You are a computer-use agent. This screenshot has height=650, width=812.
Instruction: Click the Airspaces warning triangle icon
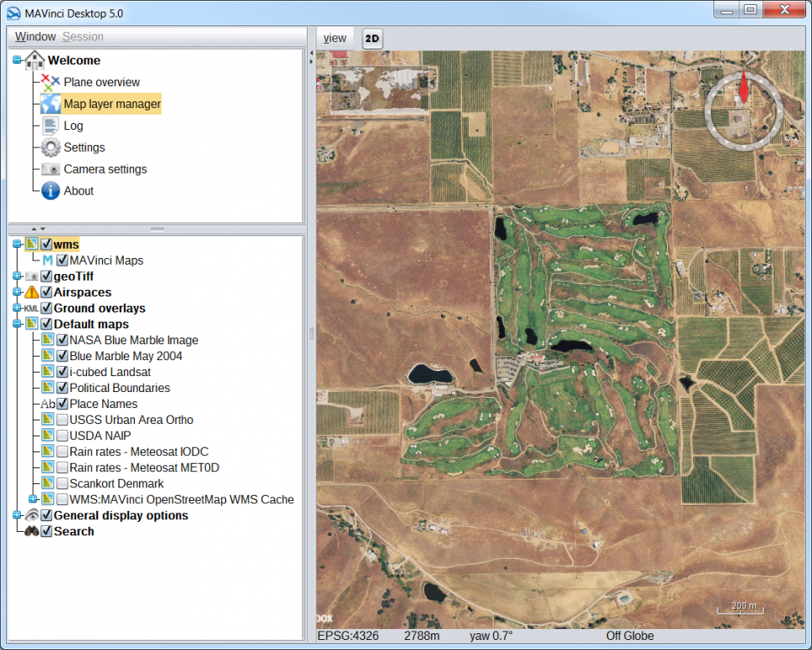pos(32,292)
